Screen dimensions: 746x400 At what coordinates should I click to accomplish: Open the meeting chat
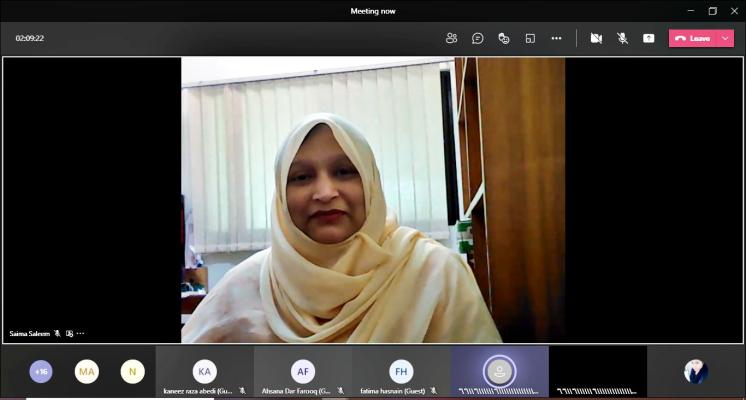click(478, 38)
